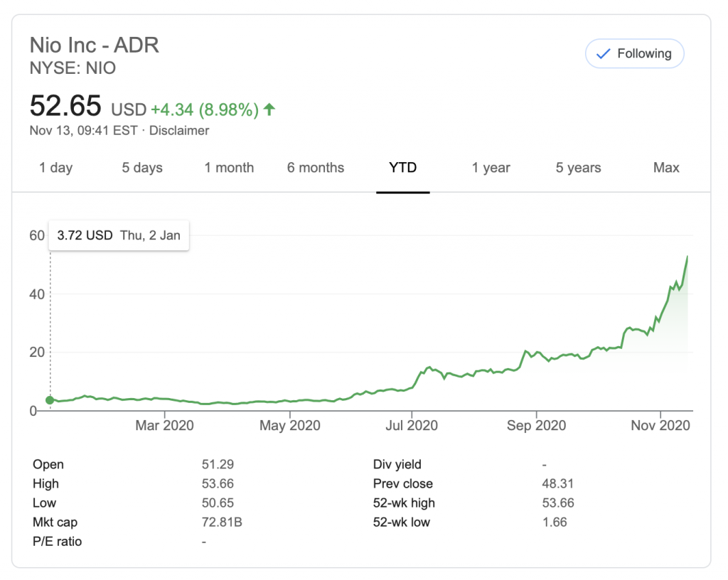Toggle off the Following status for NIO
This screenshot has width=728, height=580.
(x=634, y=53)
